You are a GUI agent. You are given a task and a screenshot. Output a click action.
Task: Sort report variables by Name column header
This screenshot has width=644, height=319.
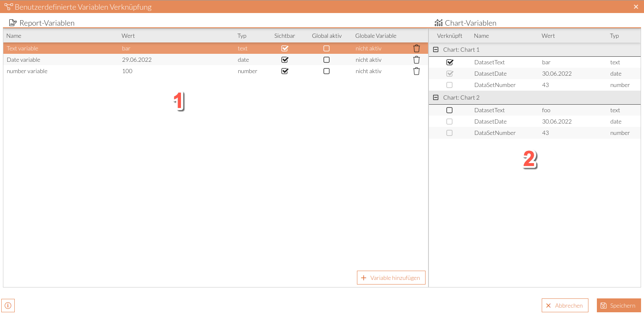coord(14,36)
